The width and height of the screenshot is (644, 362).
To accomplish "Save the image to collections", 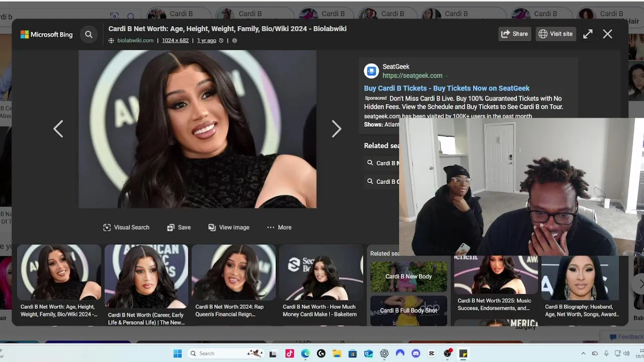I will (179, 227).
